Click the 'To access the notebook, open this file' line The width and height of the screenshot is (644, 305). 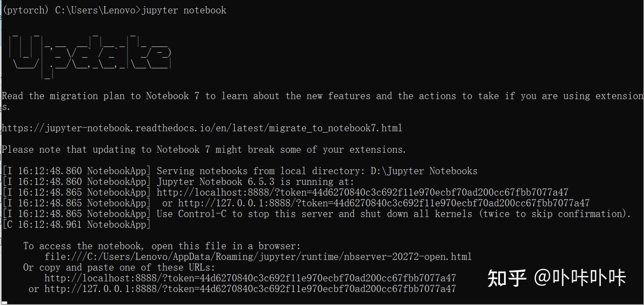tap(162, 246)
